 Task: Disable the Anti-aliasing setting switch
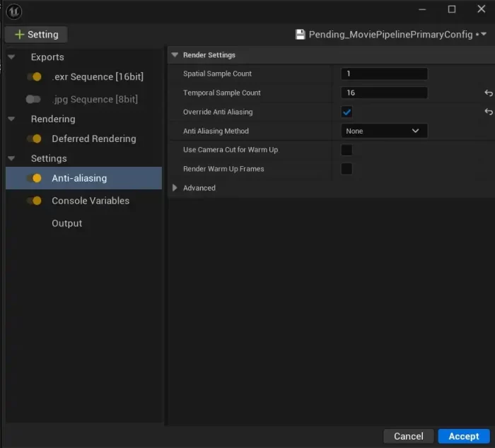click(33, 179)
